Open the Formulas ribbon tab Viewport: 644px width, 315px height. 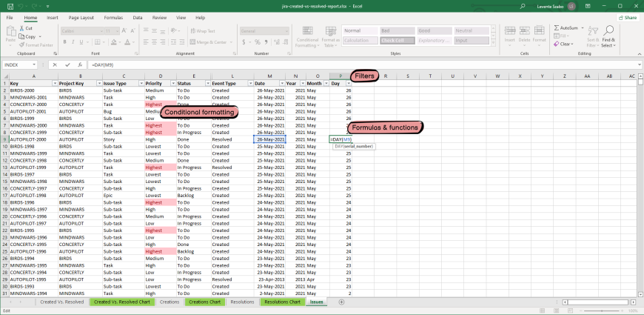tap(113, 16)
